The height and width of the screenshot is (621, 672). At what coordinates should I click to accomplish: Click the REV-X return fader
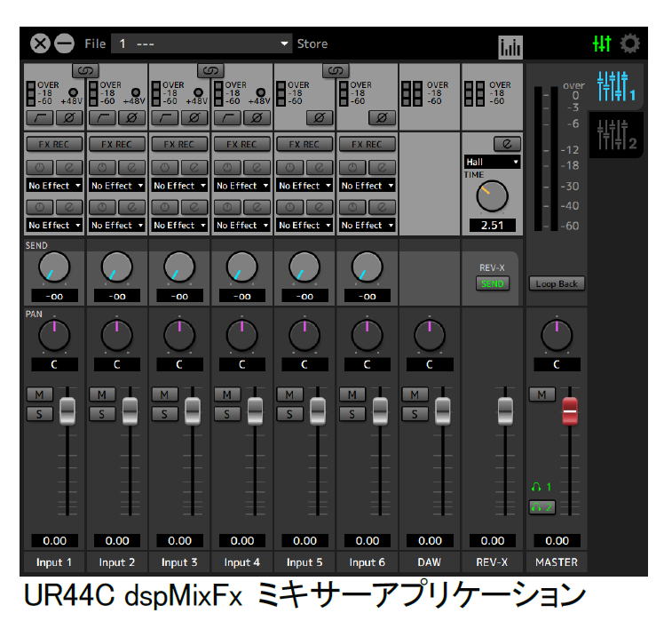click(506, 411)
